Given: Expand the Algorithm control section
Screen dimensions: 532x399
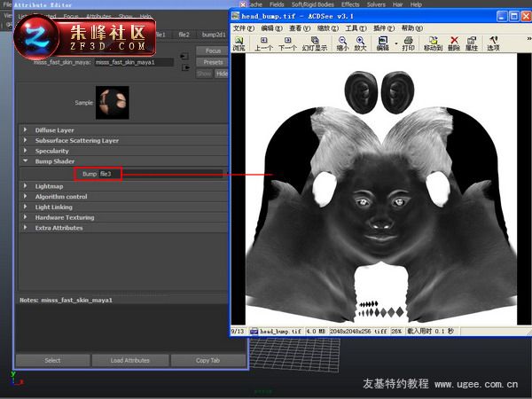Looking at the screenshot, I should 26,196.
